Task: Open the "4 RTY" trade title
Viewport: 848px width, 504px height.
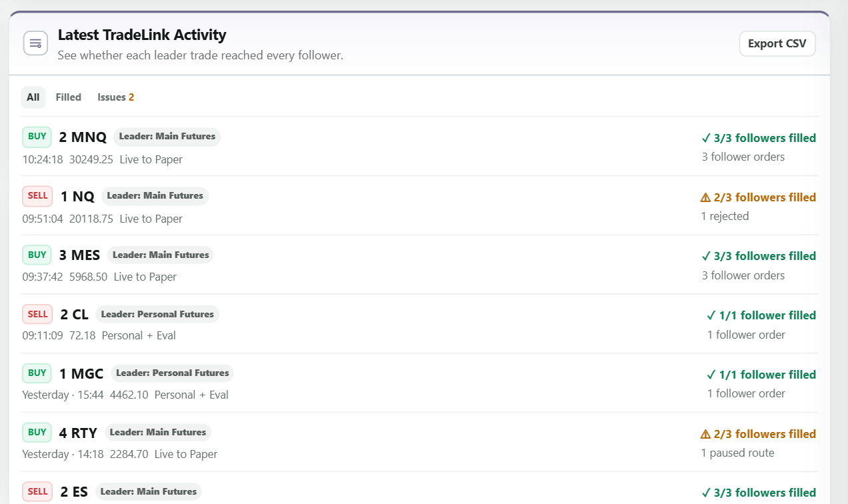Action: [78, 433]
